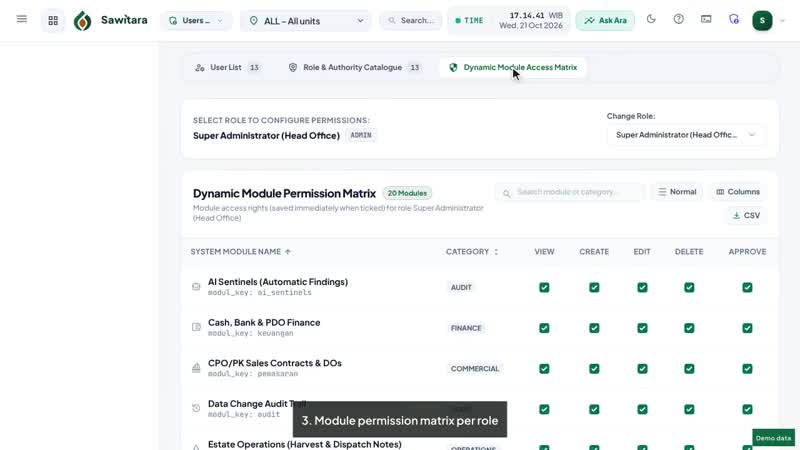
Task: Click the Ask Ara button
Action: click(x=605, y=20)
